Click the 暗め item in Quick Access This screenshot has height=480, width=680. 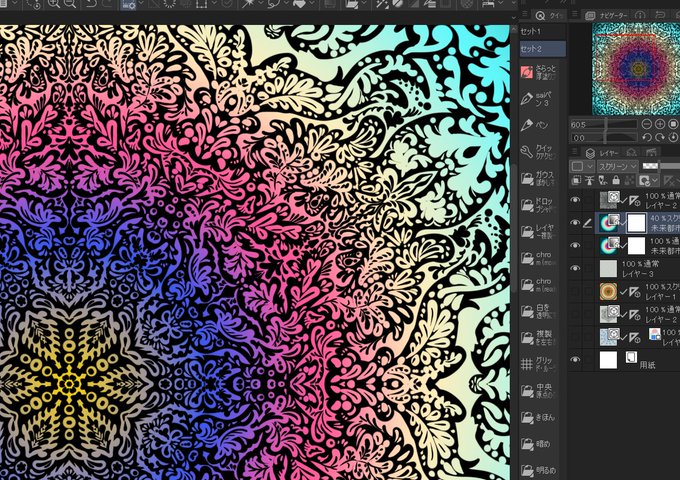click(x=541, y=444)
